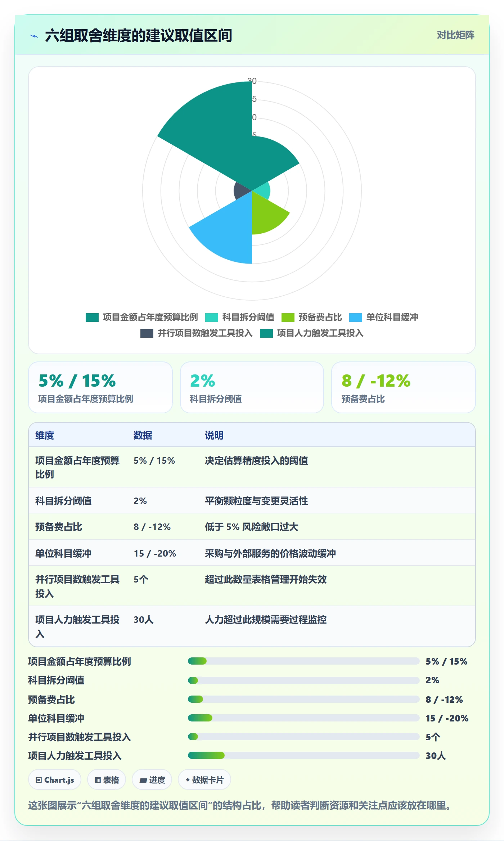Click the 说明 table column header
Screen dimensions: 504x841
click(214, 435)
